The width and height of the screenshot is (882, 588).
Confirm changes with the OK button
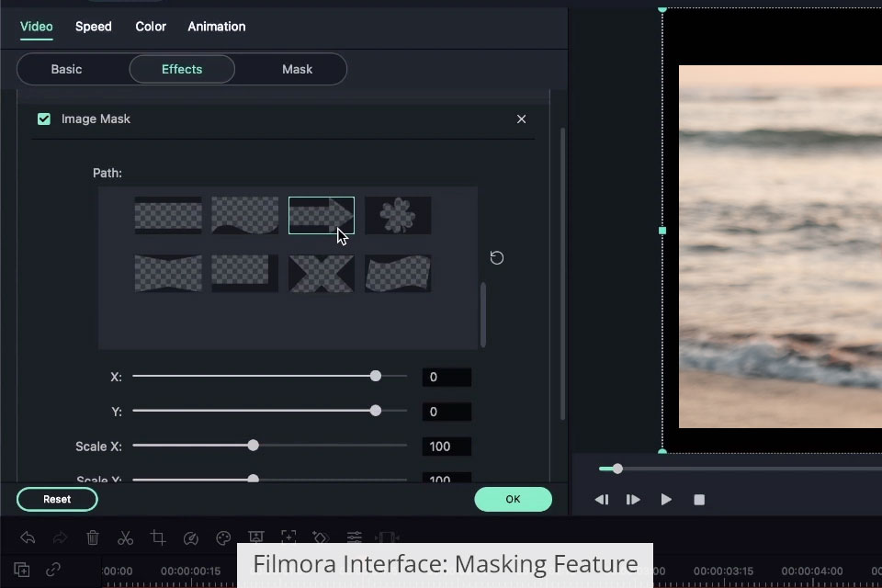click(513, 499)
